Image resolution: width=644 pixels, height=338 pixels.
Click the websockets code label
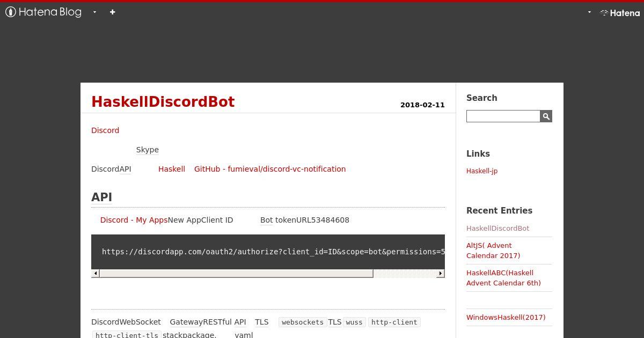point(303,322)
